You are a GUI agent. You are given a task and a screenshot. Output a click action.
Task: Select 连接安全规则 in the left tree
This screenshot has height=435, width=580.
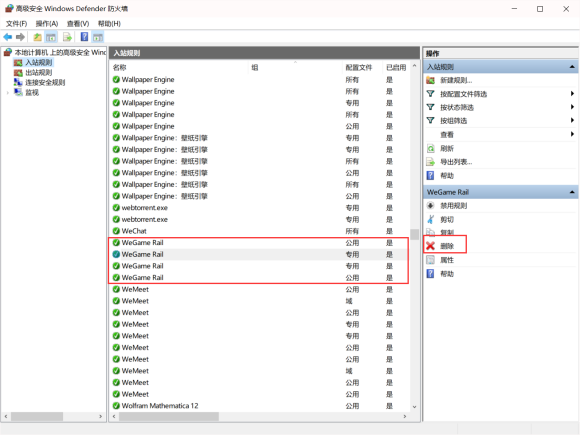(45, 82)
